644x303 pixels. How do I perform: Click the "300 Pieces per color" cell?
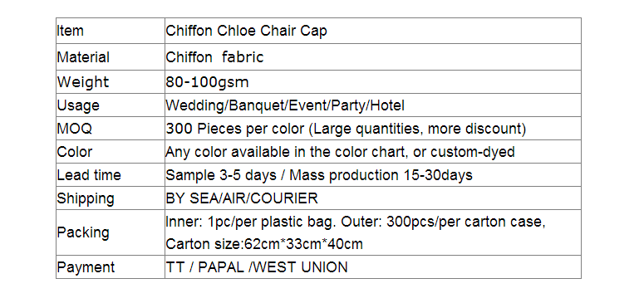(x=373, y=129)
